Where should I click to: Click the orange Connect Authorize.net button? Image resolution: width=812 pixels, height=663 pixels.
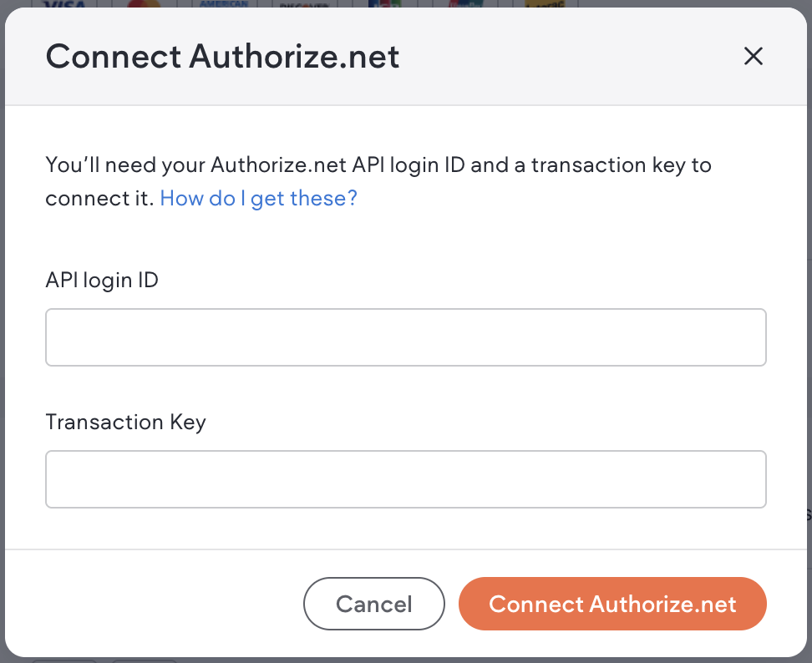pos(612,604)
